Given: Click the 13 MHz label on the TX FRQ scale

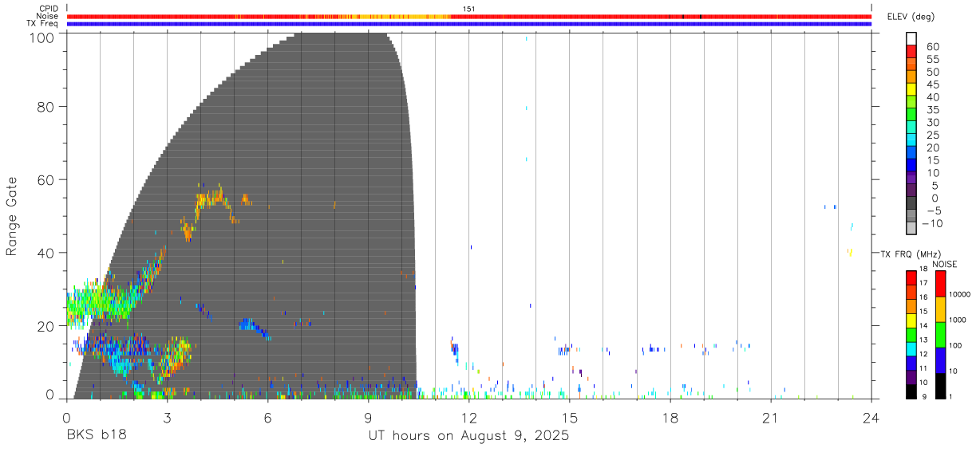Looking at the screenshot, I should coord(923,340).
